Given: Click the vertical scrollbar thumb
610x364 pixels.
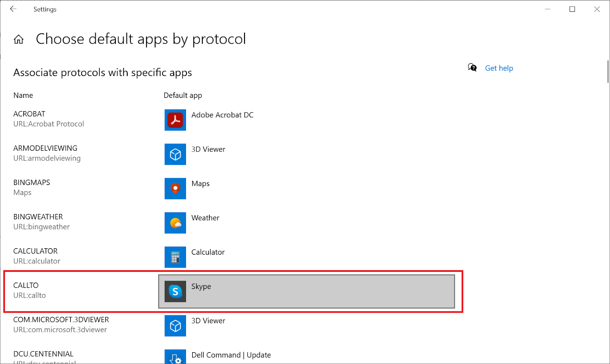Looking at the screenshot, I should tap(608, 71).
